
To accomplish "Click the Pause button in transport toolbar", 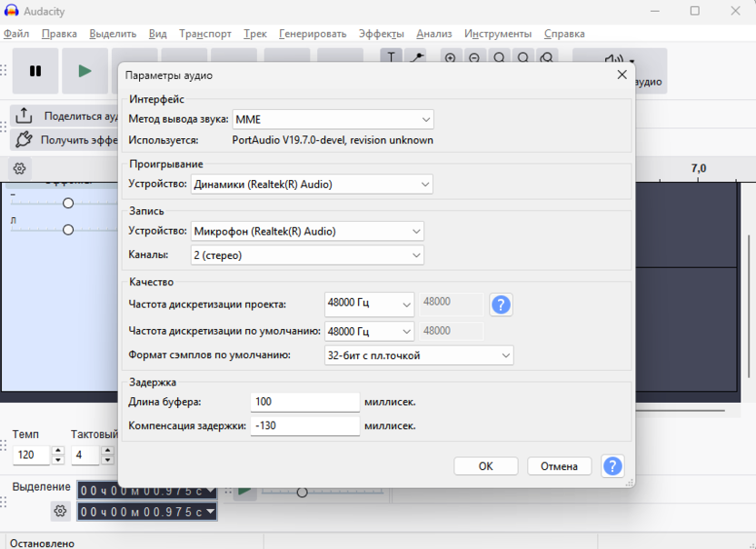I will 35,71.
